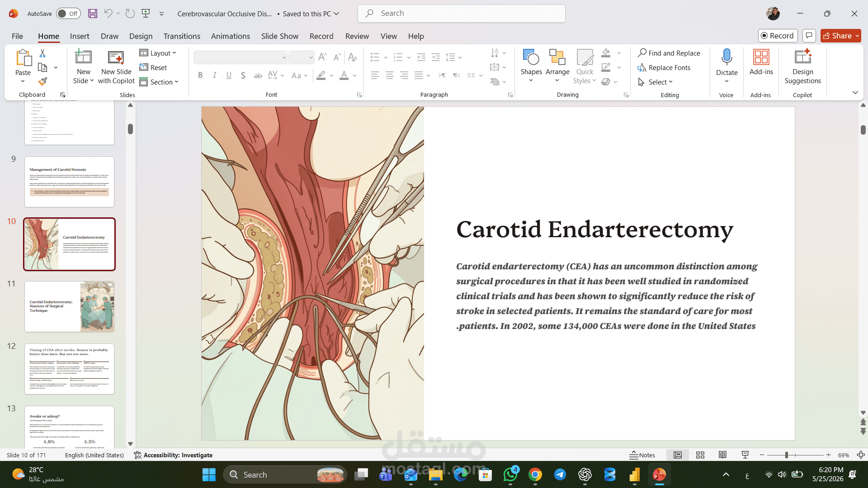Center align paragraph text

pos(390,75)
